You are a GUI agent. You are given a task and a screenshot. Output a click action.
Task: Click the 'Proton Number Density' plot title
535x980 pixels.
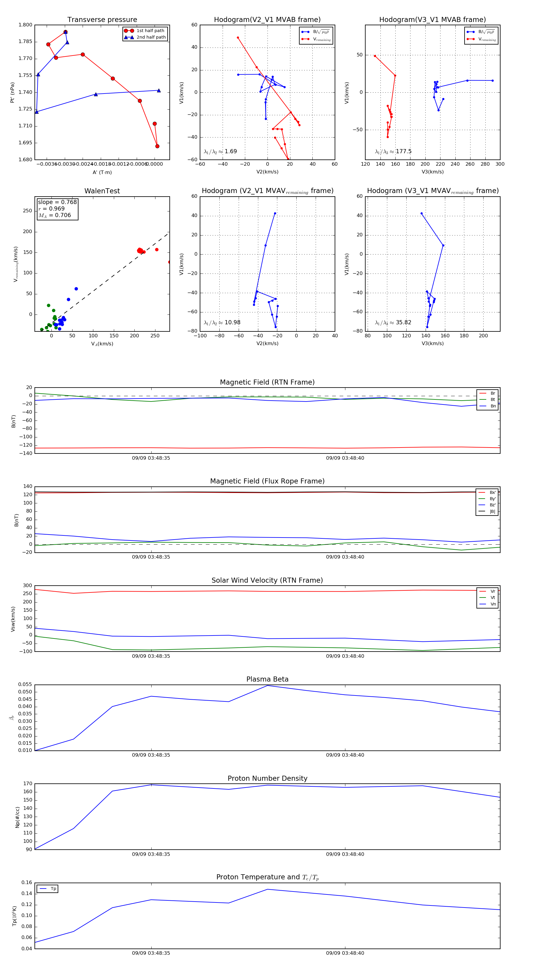[x=267, y=779]
